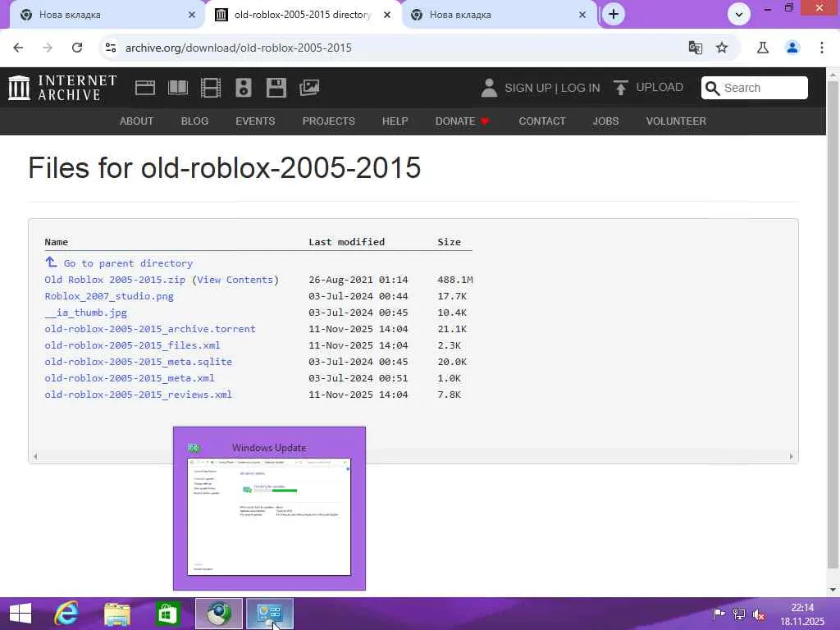Download old-roblox-2005-2015_archive.torrent

point(150,329)
